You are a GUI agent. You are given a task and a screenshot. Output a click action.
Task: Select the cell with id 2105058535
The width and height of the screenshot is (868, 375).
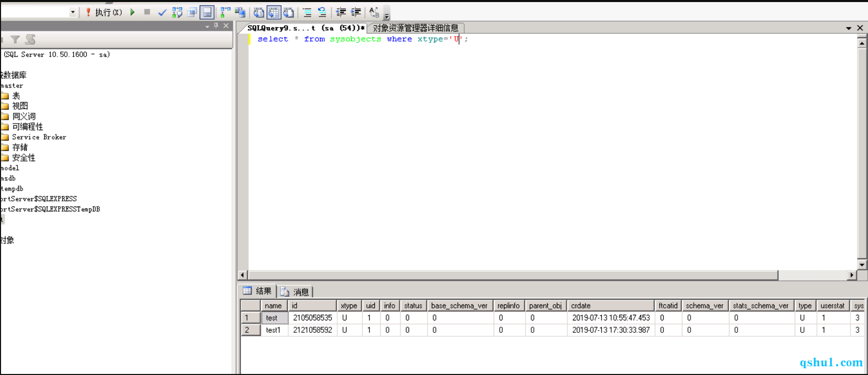click(313, 318)
